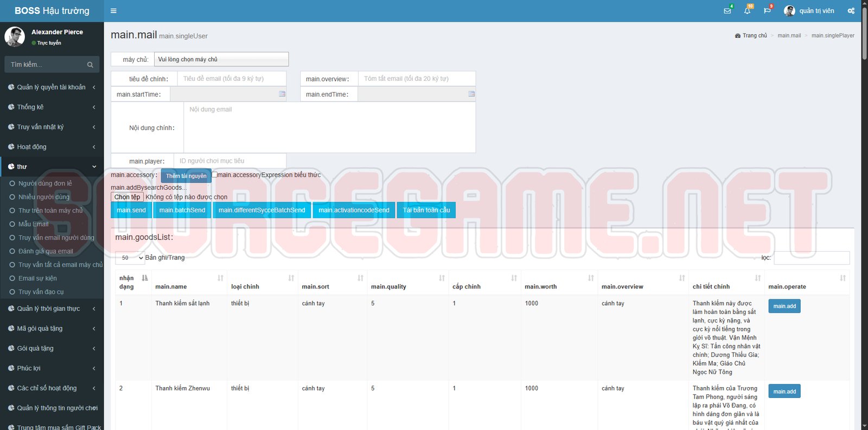Click the search magnifier icon in sidebar
Image resolution: width=868 pixels, height=430 pixels.
coord(90,65)
